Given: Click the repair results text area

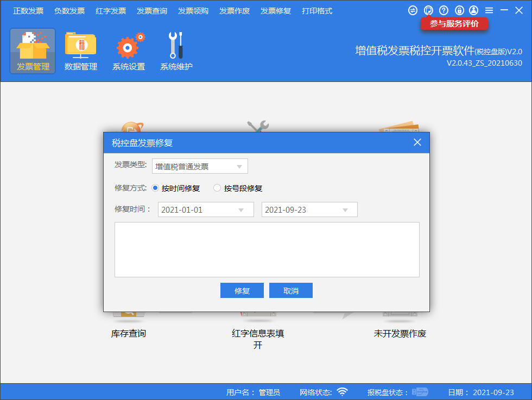Looking at the screenshot, I should 267,250.
